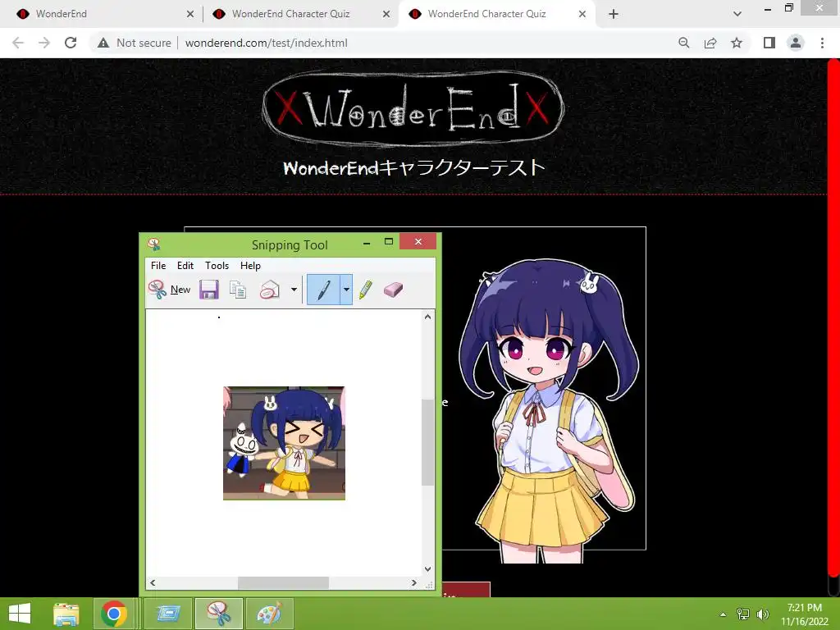Close the second WonderEnd Character Quiz tab
This screenshot has height=630, width=840.
tap(386, 15)
